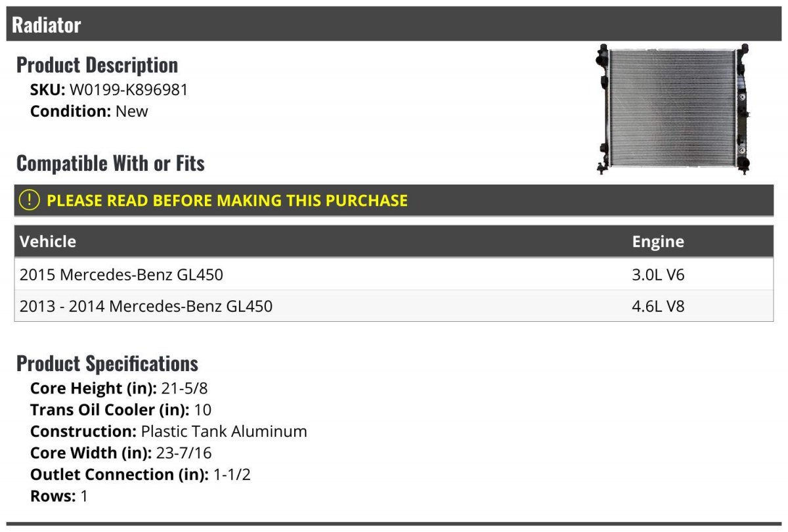Click the 4.6L V8 engine cell
Viewport: 788px width, 532px height.
point(658,306)
